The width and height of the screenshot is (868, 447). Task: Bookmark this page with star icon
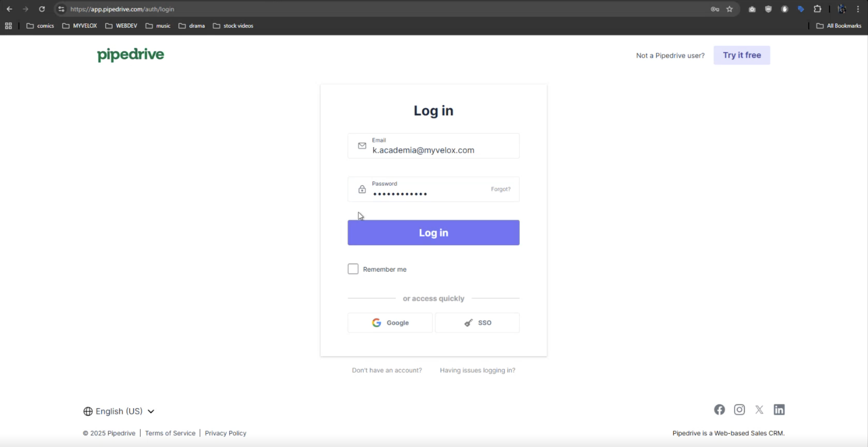pos(730,9)
